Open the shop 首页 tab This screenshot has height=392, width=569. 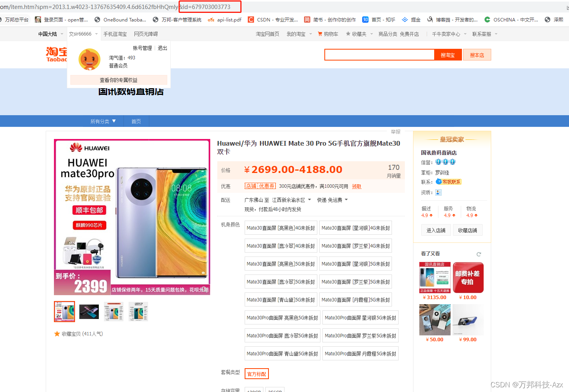(x=136, y=121)
